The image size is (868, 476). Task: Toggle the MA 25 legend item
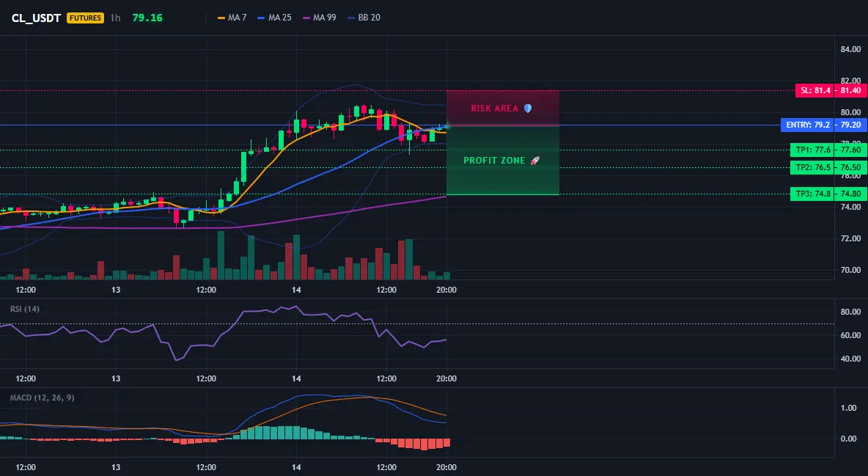click(x=275, y=18)
